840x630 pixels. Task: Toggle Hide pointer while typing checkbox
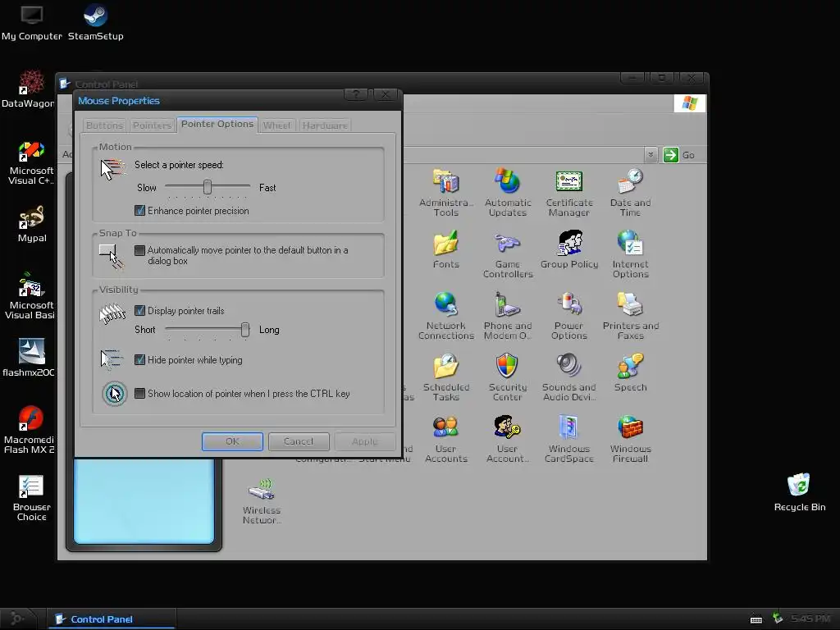[139, 360]
